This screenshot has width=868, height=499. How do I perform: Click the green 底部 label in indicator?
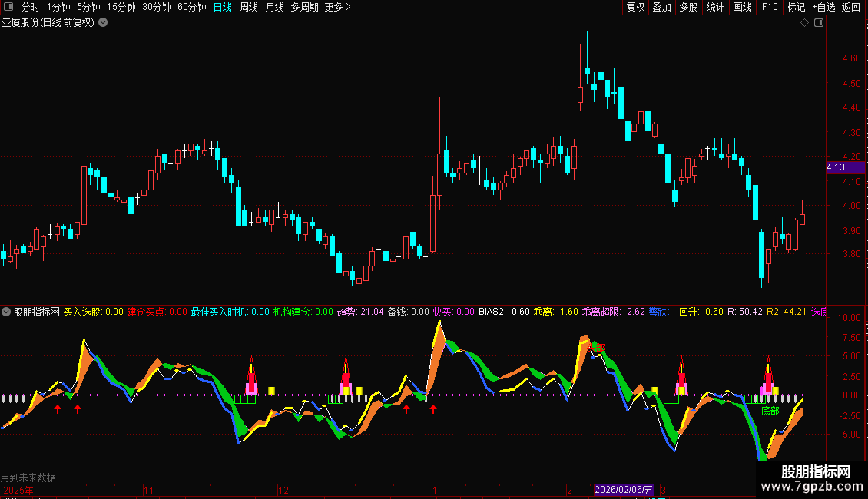click(x=770, y=411)
